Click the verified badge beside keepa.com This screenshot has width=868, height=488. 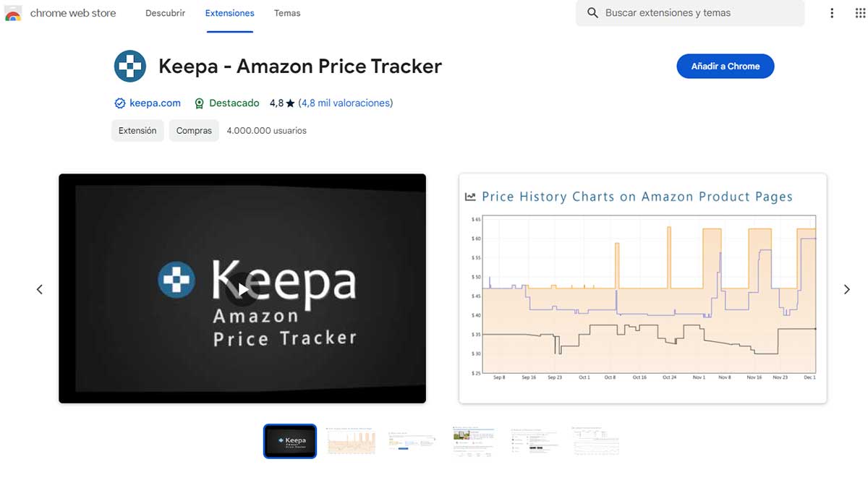point(120,103)
